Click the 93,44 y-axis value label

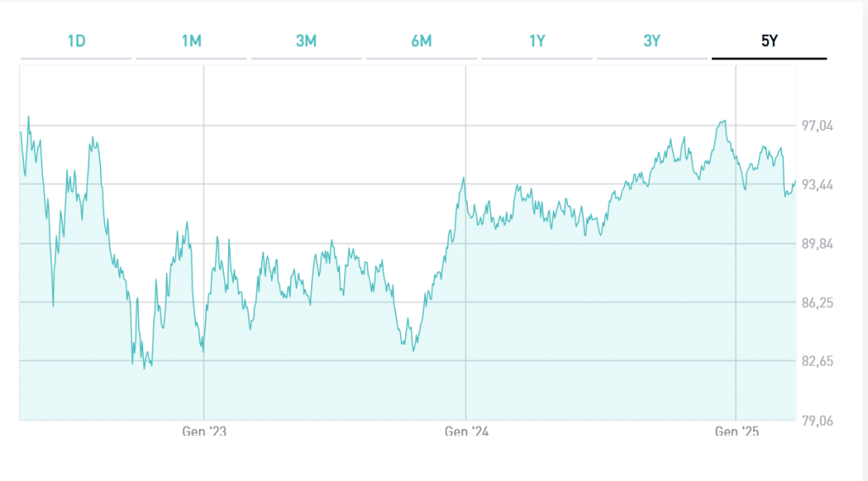point(818,185)
